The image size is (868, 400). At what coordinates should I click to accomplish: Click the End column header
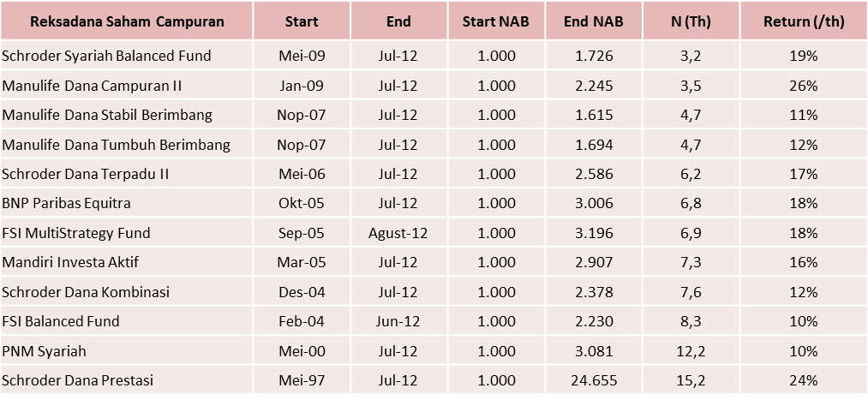[398, 21]
